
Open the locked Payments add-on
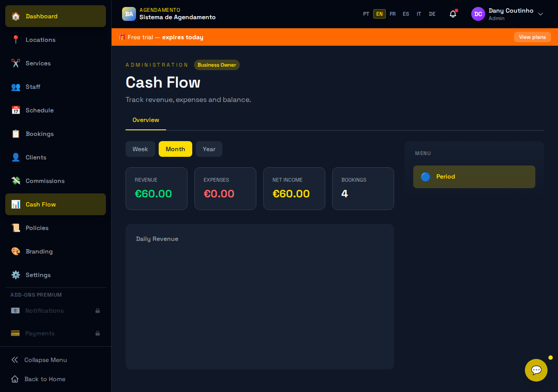click(56, 333)
